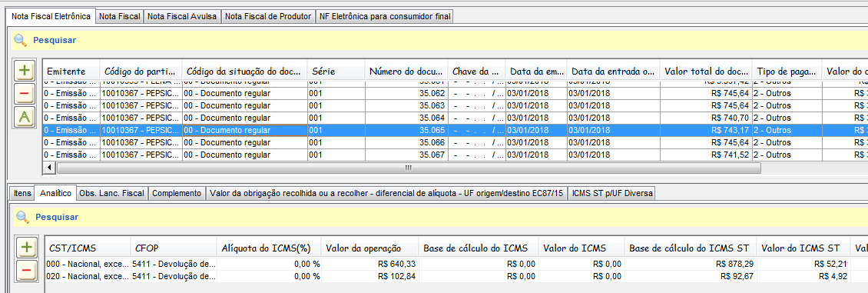This screenshot has height=293, width=868.
Task: Open the Obs. Lanc. Fiscal tab
Action: 112,193
